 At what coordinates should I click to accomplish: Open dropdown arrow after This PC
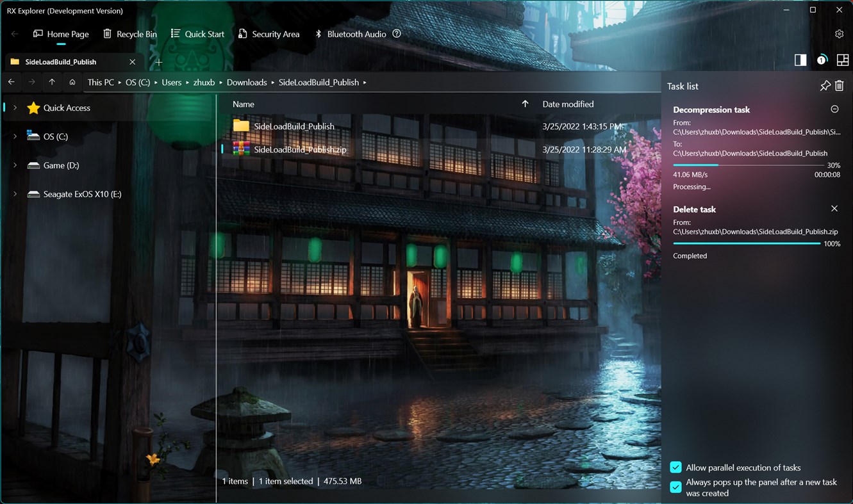[x=120, y=83]
